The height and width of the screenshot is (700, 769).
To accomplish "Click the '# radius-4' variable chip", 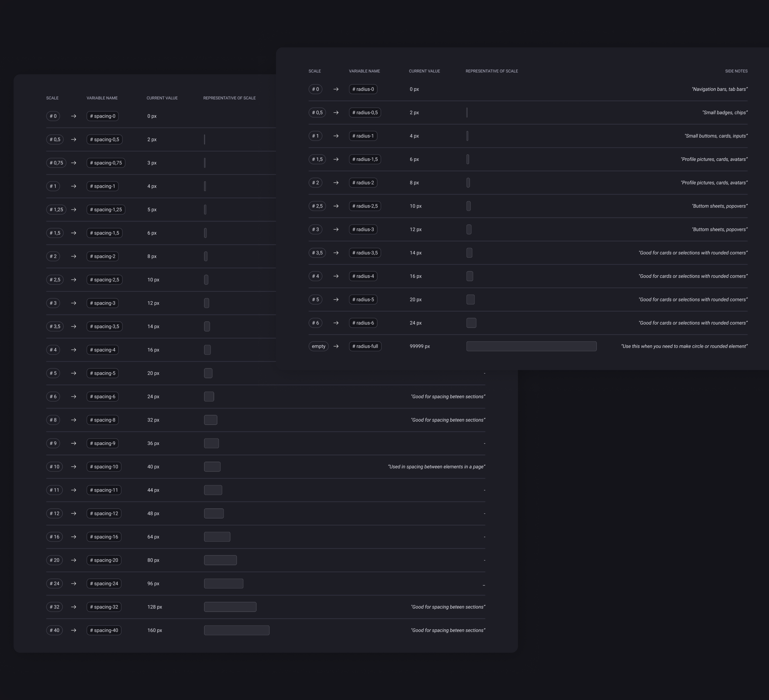I will tap(363, 276).
